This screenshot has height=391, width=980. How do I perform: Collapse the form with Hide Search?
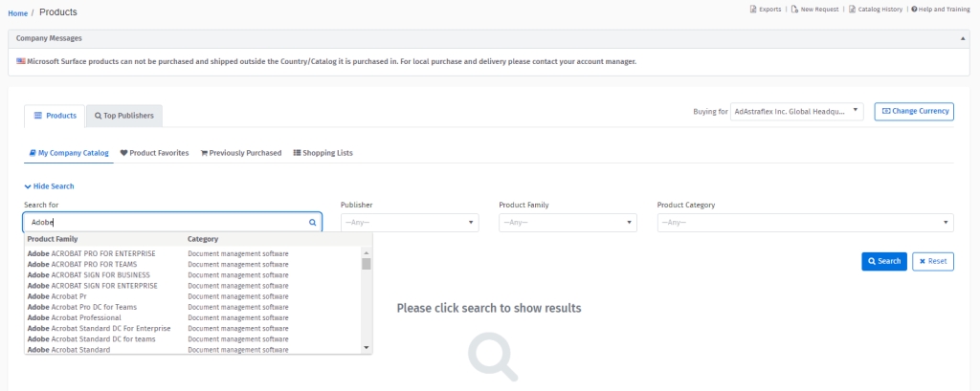pos(49,186)
